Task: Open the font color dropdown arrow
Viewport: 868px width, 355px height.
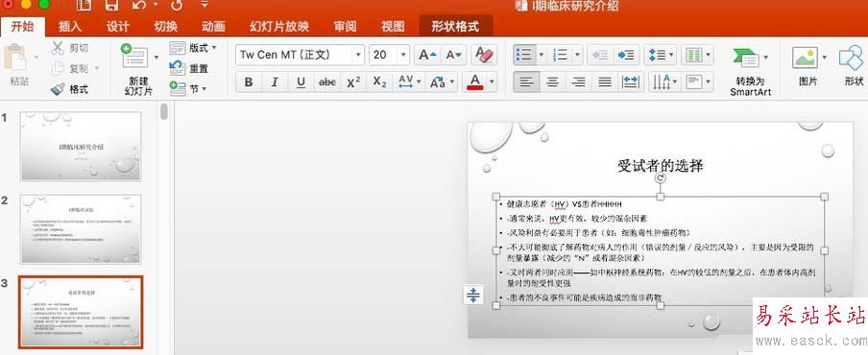Action: (492, 83)
